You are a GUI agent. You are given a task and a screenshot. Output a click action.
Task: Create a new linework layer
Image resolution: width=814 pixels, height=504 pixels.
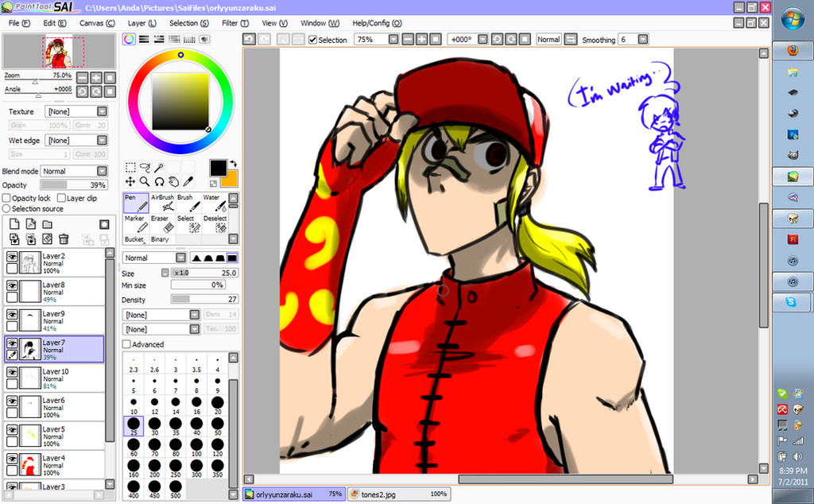(x=31, y=224)
